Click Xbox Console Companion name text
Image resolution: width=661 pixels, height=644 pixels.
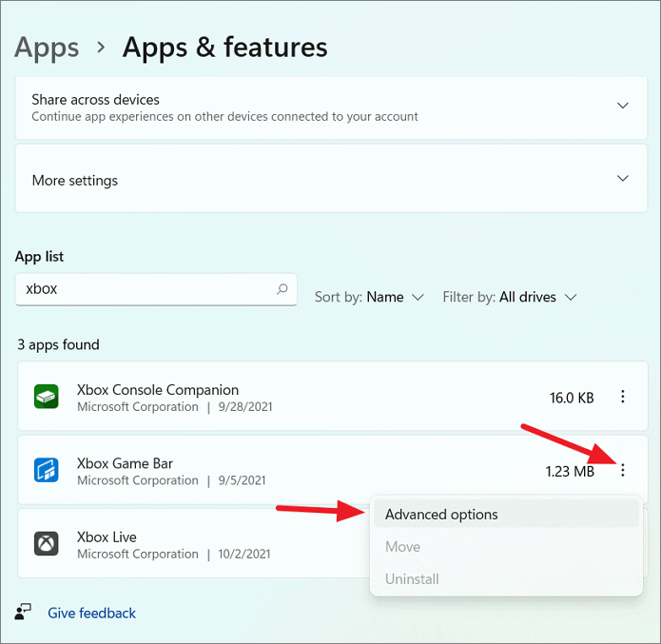(x=158, y=390)
